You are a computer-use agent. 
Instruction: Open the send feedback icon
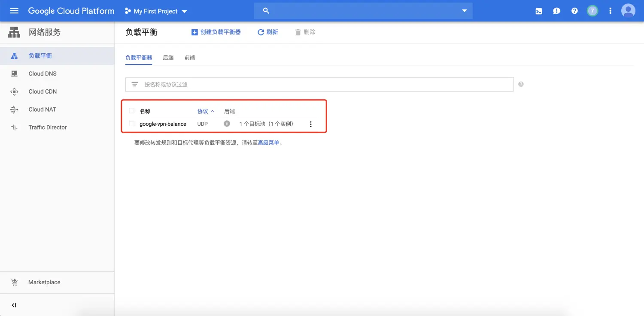pos(557,11)
